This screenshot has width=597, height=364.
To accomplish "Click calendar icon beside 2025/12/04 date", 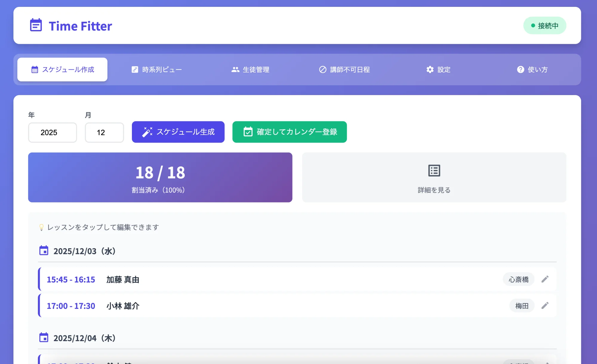I will coord(44,338).
